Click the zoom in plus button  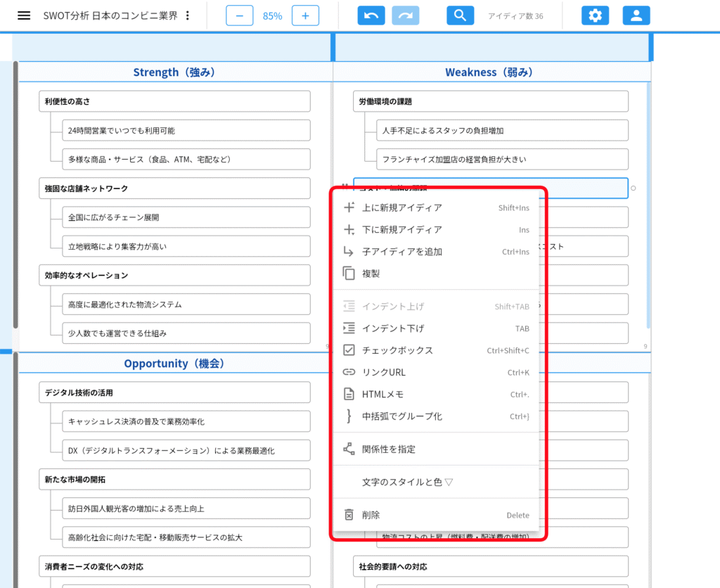point(305,15)
